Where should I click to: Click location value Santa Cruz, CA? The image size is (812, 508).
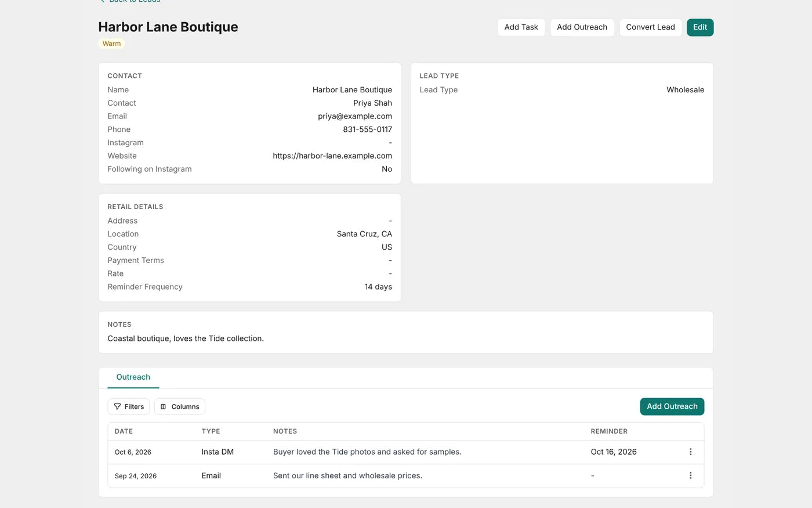pos(364,234)
